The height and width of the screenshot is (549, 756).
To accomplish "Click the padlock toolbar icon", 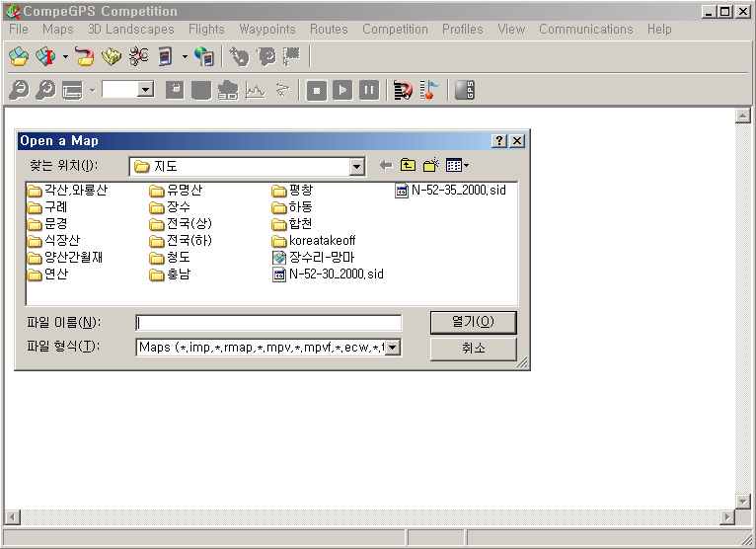I will [175, 90].
